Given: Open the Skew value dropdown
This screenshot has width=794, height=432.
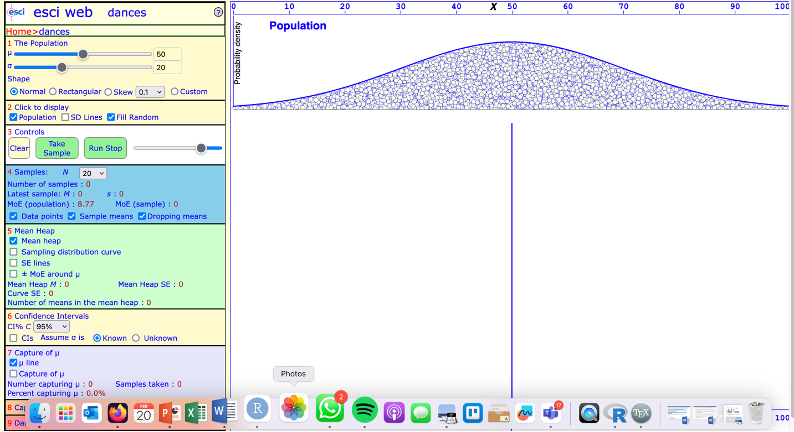Looking at the screenshot, I should click(x=150, y=91).
